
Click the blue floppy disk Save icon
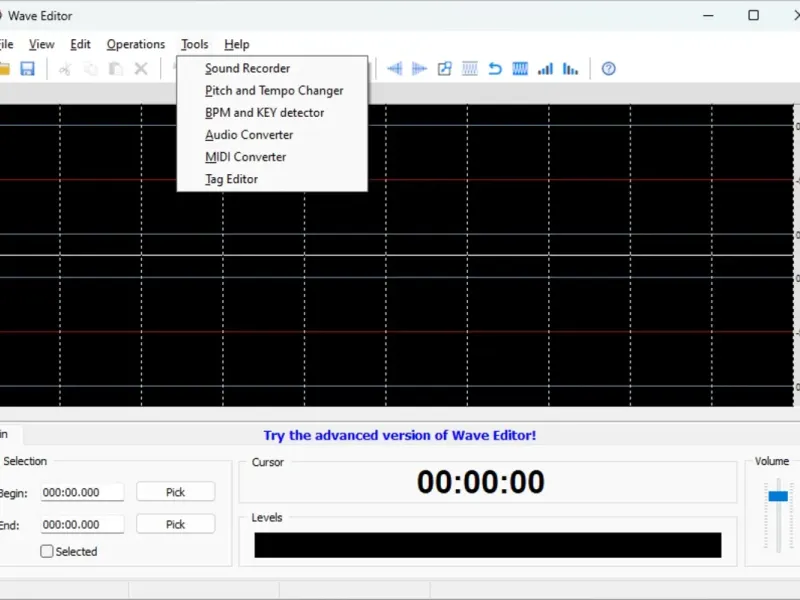(28, 69)
